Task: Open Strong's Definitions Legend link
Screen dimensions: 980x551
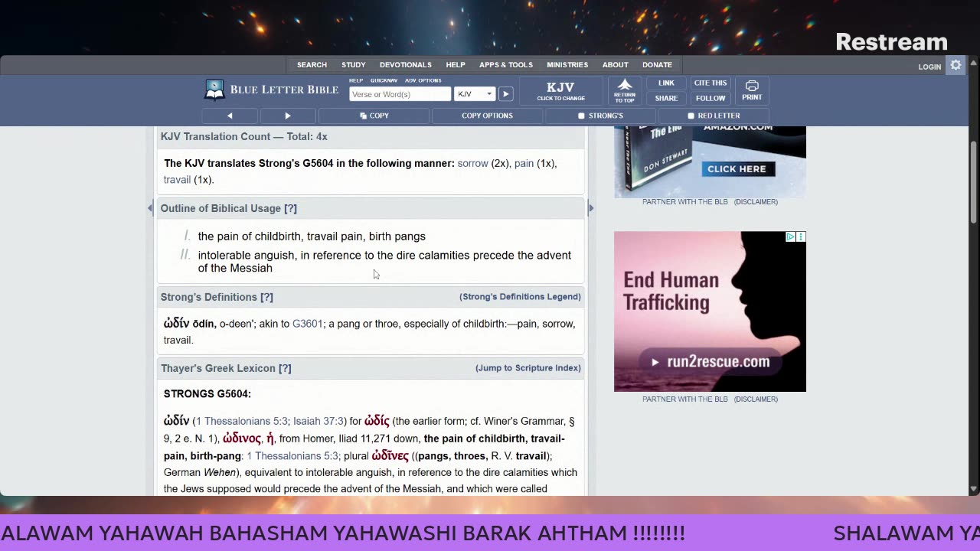Action: click(x=520, y=297)
